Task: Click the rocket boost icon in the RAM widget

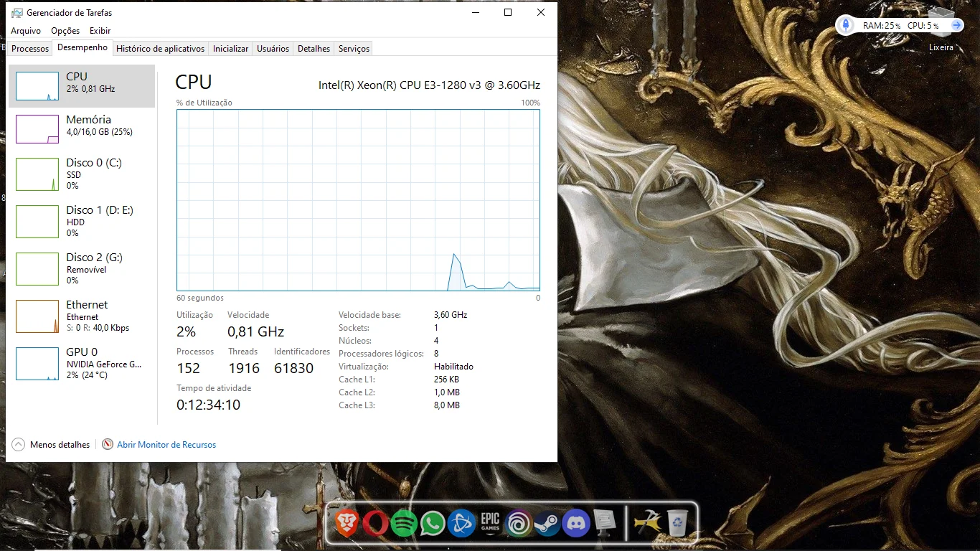Action: click(x=846, y=25)
